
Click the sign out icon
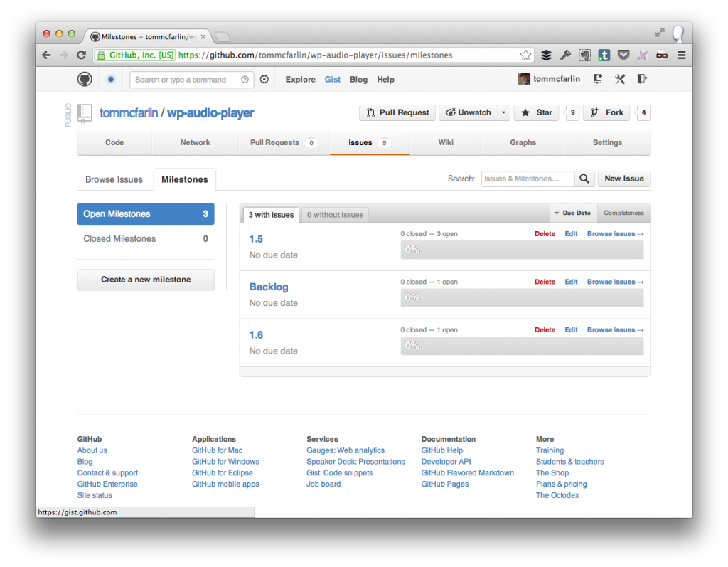pos(642,79)
